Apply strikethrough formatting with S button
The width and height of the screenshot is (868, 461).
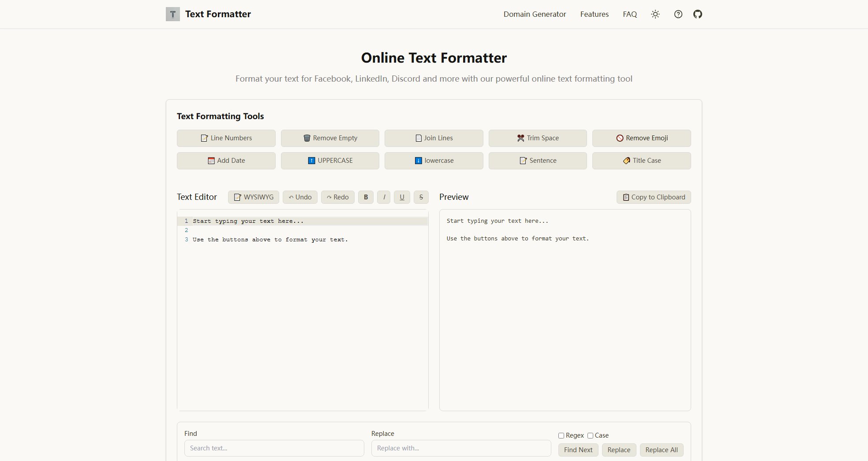pyautogui.click(x=421, y=197)
